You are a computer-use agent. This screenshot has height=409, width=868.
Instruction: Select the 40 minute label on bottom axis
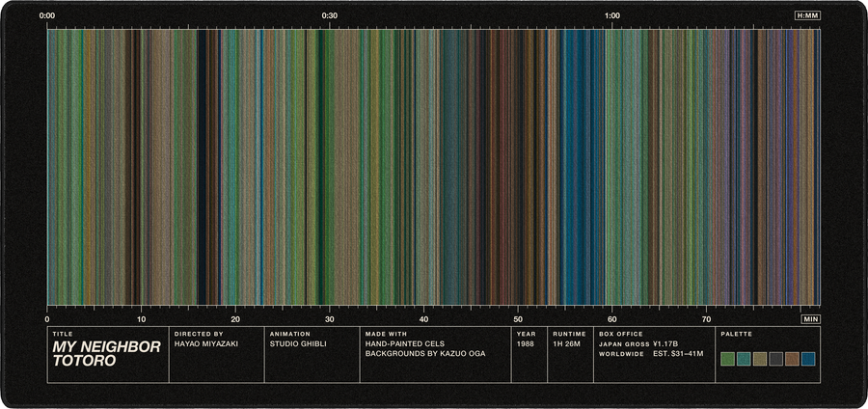(423, 319)
